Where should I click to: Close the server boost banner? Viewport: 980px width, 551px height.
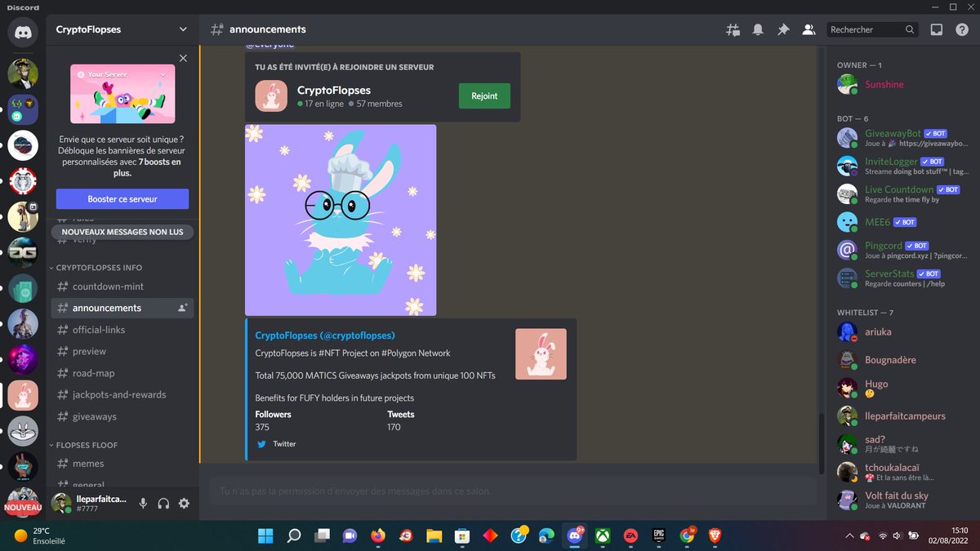pos(183,58)
